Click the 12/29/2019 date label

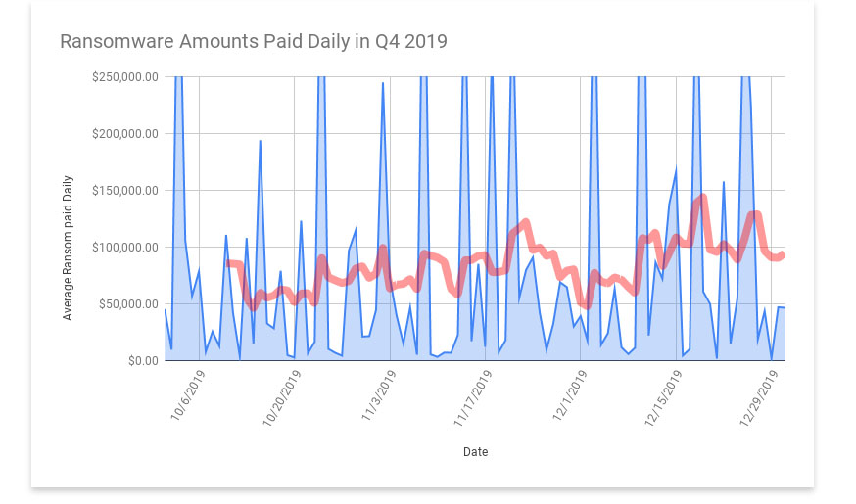[x=758, y=398]
